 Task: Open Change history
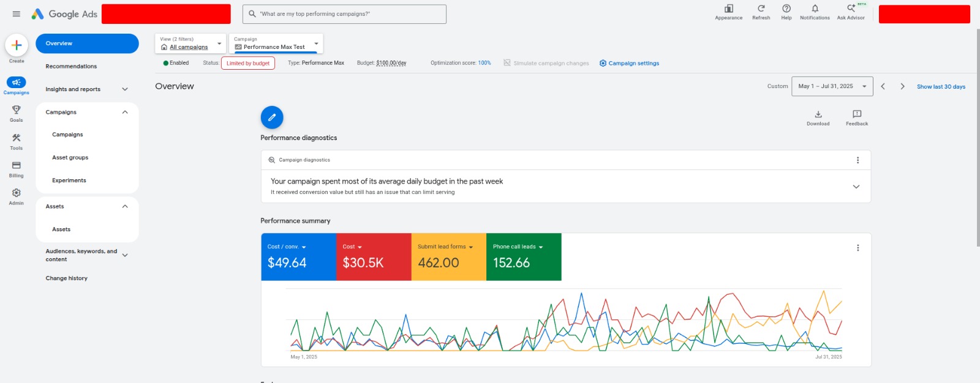coord(67,278)
